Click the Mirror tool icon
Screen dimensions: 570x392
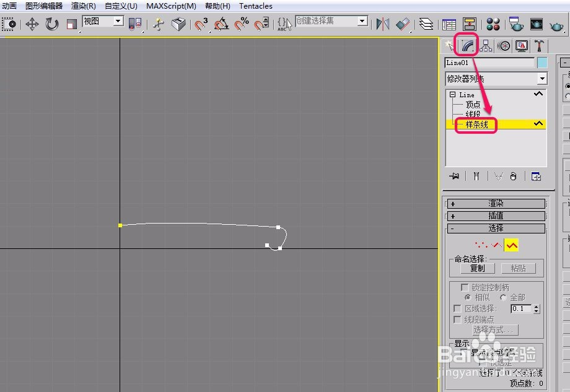[383, 24]
